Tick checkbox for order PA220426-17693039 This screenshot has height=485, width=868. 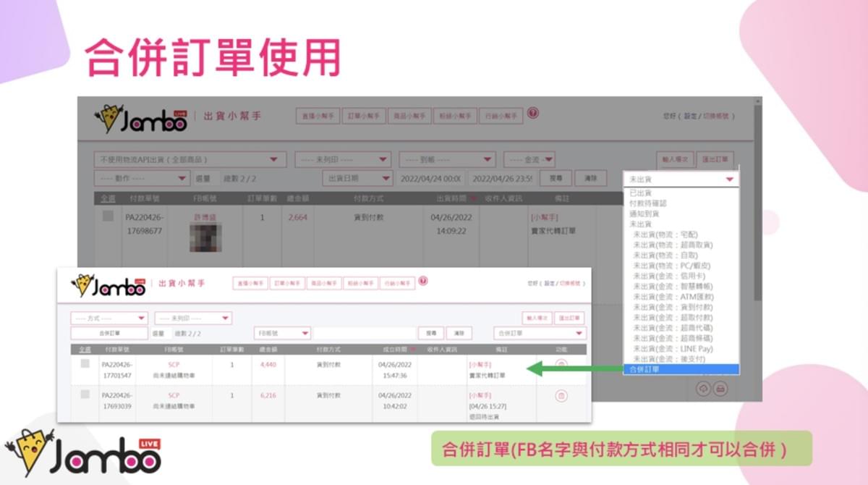point(85,395)
